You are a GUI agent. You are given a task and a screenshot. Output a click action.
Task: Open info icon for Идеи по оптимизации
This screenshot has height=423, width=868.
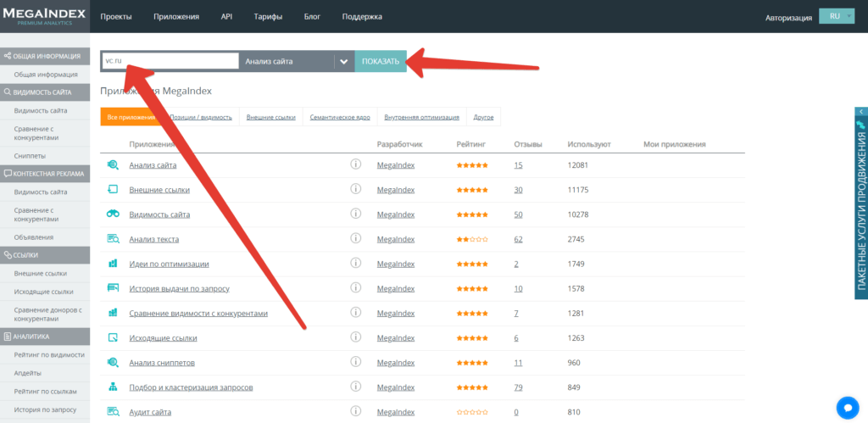pyautogui.click(x=356, y=263)
